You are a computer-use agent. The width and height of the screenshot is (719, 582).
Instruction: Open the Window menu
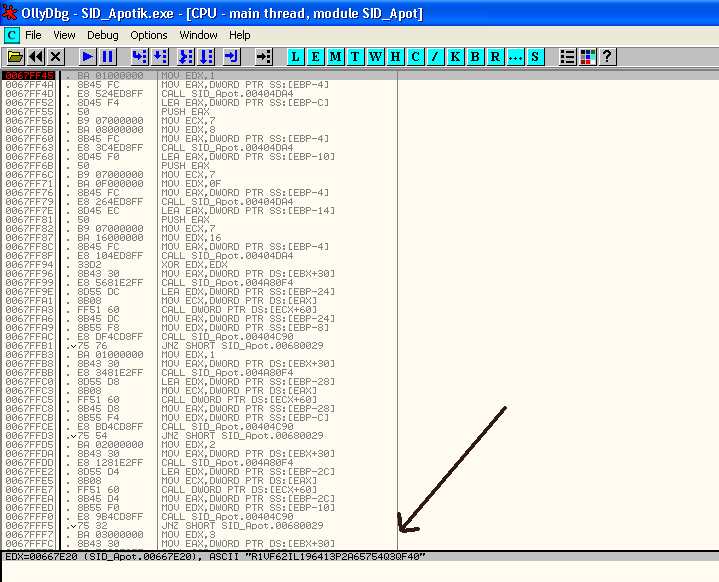(199, 35)
